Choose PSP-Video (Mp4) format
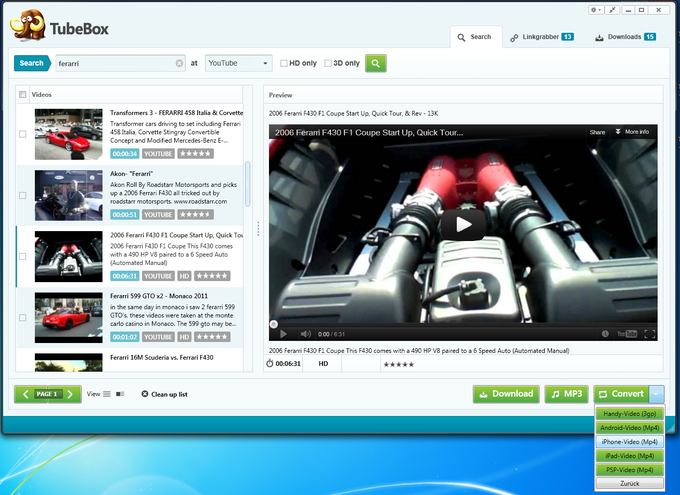The image size is (680, 495). click(629, 469)
